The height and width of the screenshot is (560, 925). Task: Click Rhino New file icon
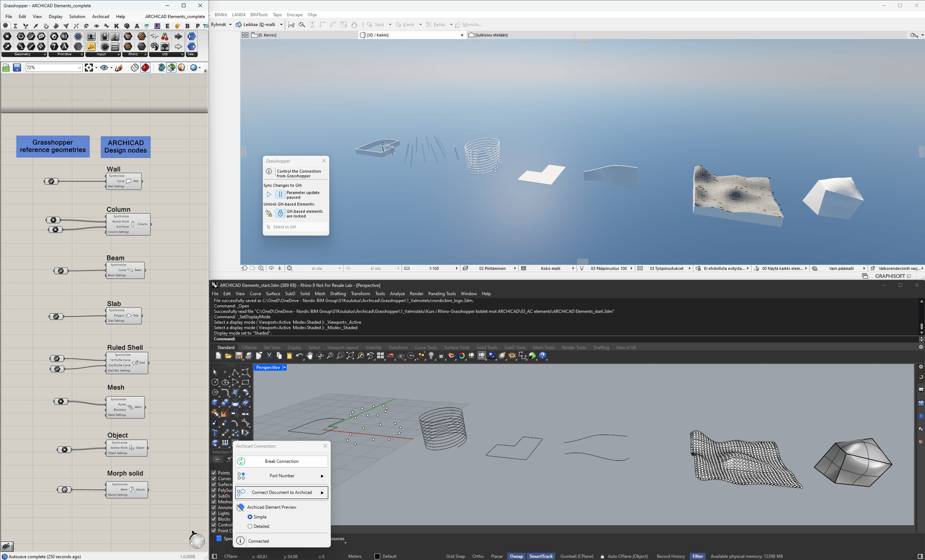point(218,356)
